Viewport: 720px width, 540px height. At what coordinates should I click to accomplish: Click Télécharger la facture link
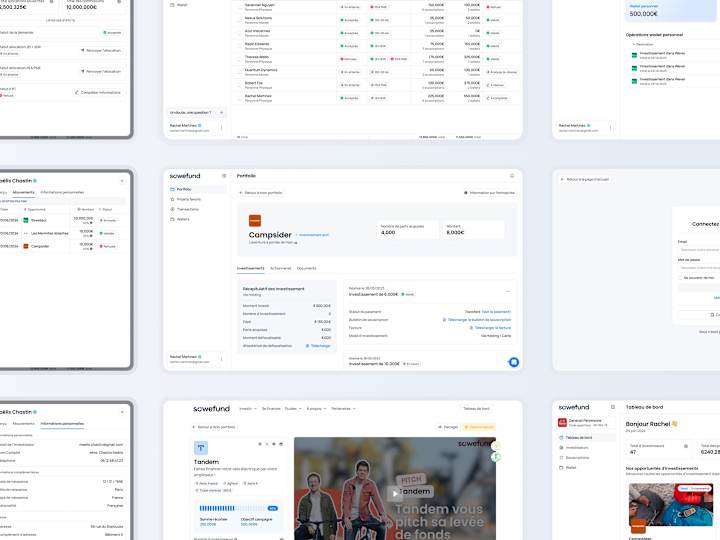point(490,328)
